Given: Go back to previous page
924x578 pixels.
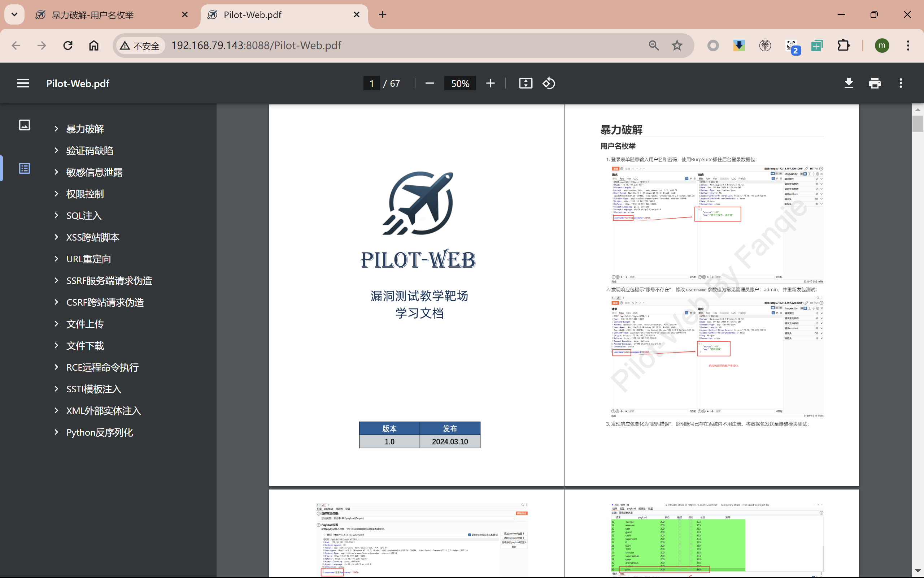Looking at the screenshot, I should pyautogui.click(x=16, y=46).
